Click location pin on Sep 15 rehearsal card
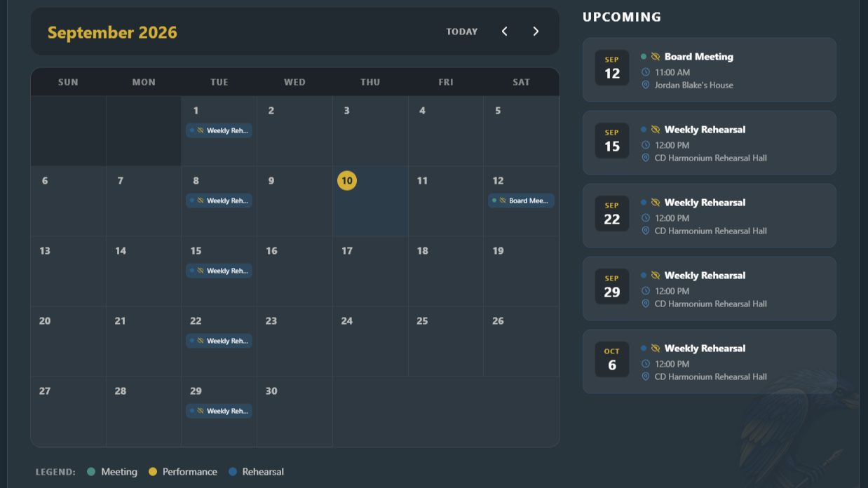868x488 pixels. [x=646, y=158]
